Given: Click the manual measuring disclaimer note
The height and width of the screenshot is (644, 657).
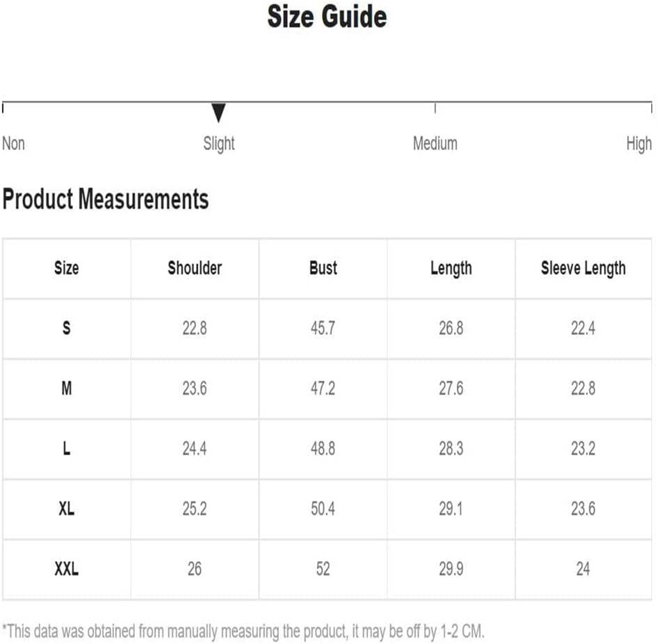Looking at the screenshot, I should coord(243,631).
